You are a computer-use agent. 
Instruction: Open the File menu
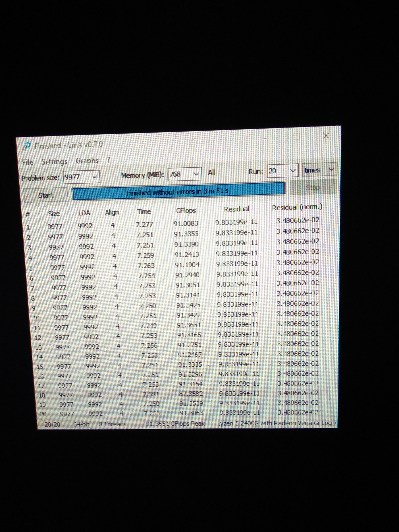[28, 162]
